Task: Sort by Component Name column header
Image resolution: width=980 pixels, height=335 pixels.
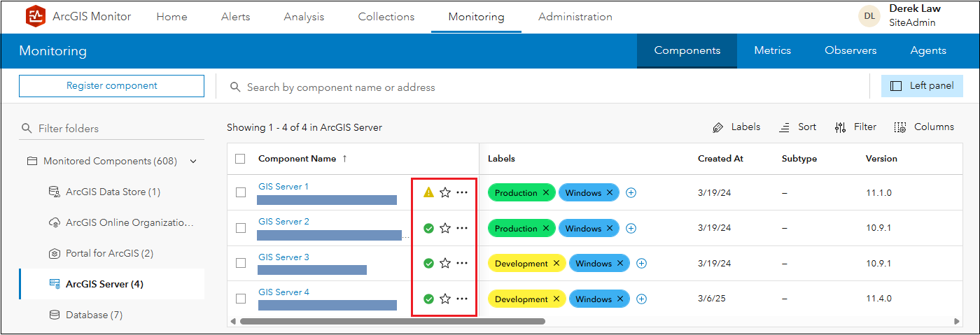Action: pyautogui.click(x=297, y=159)
